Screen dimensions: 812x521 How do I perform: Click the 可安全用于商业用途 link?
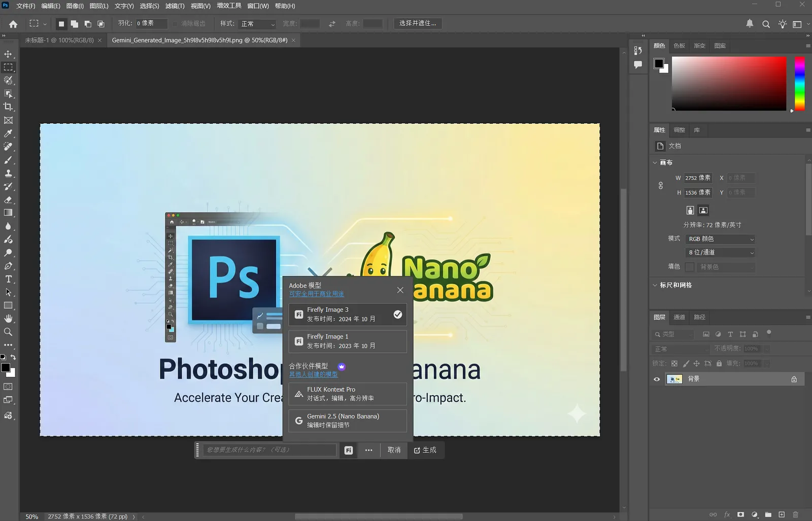316,294
